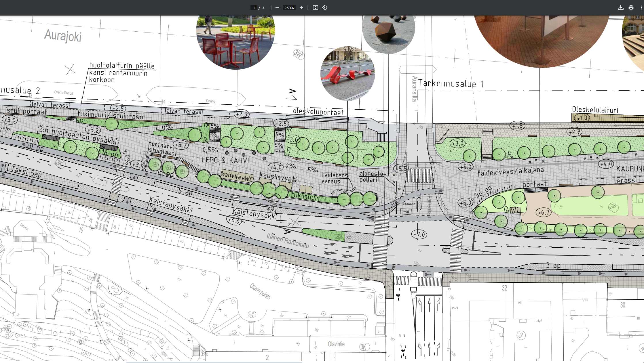Print the PDF document
This screenshot has height=363, width=644.
pyautogui.click(x=631, y=8)
